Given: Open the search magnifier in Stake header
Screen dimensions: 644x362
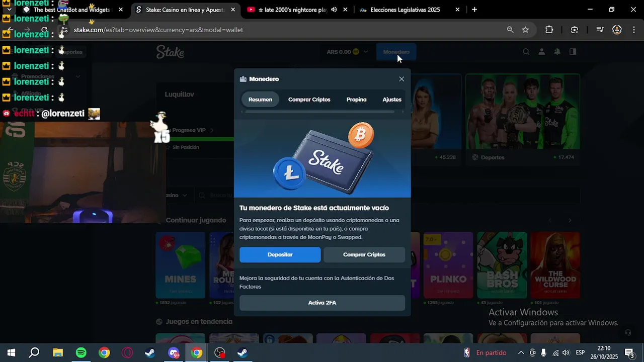Looking at the screenshot, I should point(526,52).
